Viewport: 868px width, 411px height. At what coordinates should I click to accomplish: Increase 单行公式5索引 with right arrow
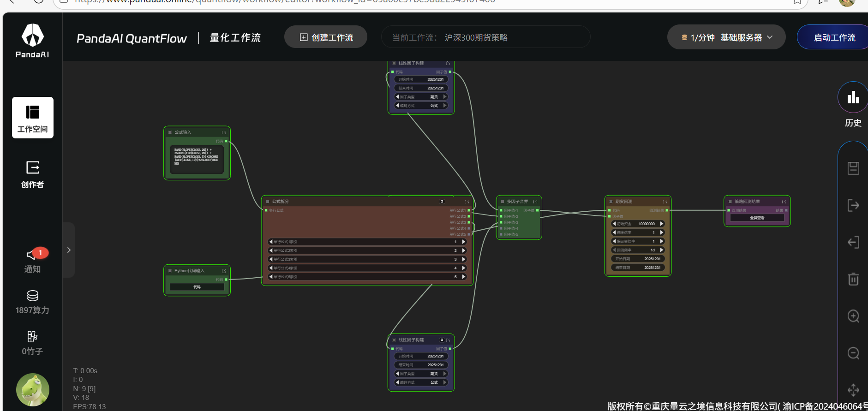click(x=464, y=277)
